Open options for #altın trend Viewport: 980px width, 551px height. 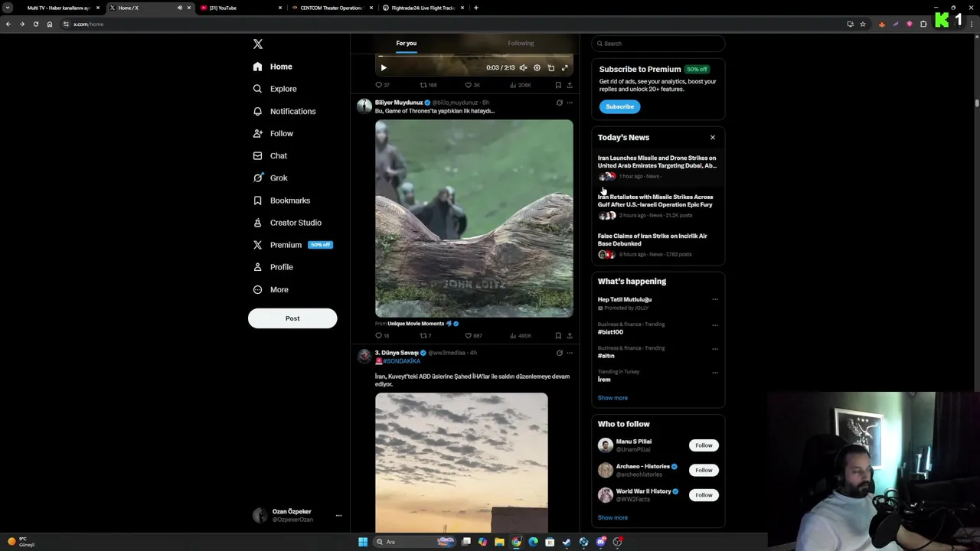coord(715,348)
